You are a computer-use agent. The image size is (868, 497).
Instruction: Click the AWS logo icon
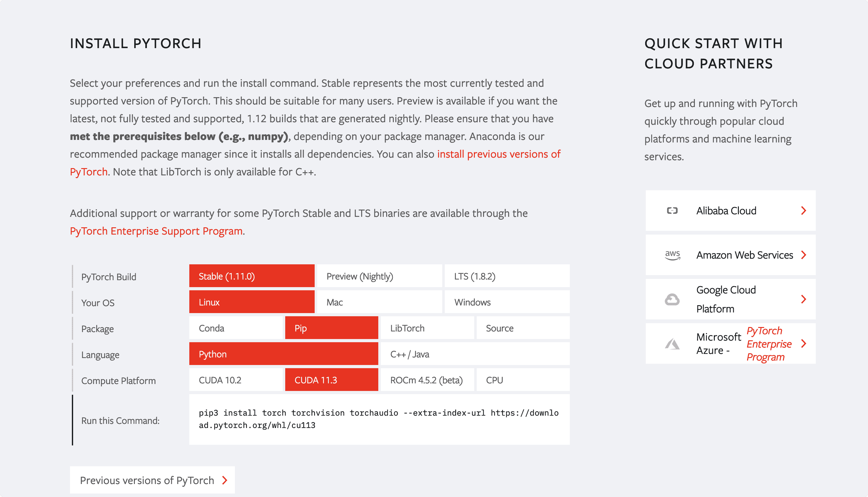coord(672,255)
